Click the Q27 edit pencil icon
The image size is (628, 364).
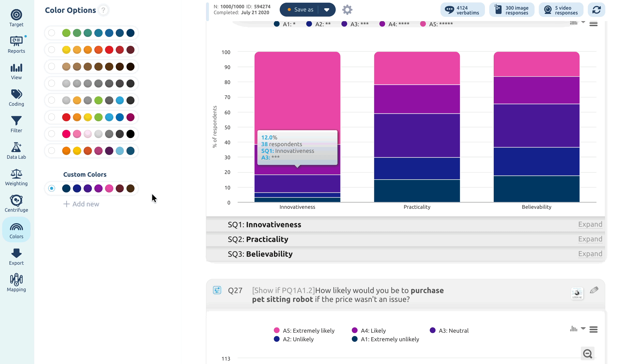tap(594, 290)
